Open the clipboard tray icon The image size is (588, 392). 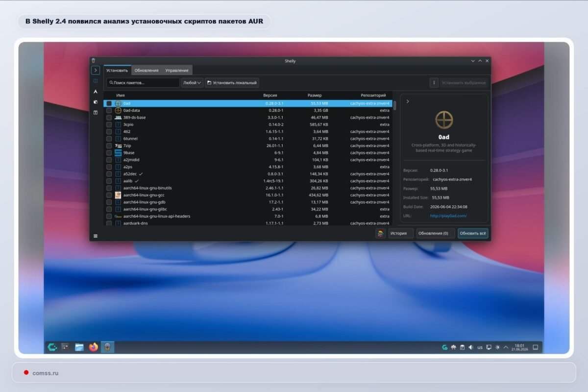pyautogui.click(x=462, y=347)
